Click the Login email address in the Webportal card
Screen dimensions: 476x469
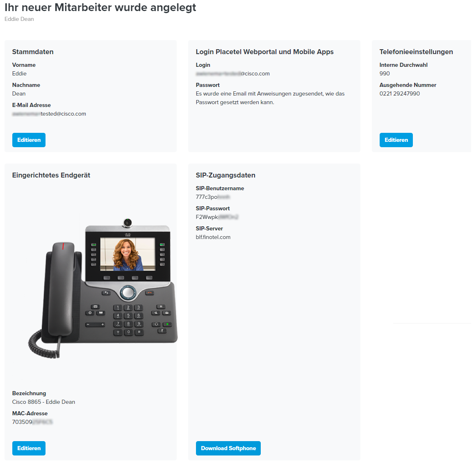coord(232,73)
